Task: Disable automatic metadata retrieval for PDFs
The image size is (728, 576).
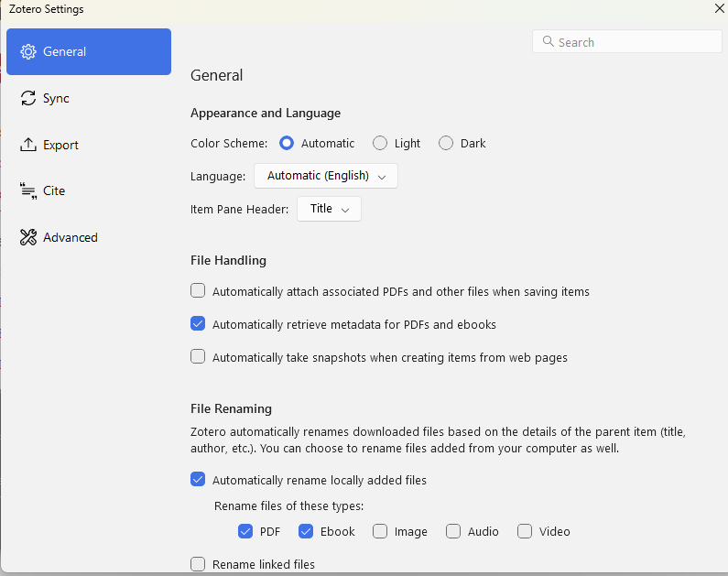Action: coord(198,323)
